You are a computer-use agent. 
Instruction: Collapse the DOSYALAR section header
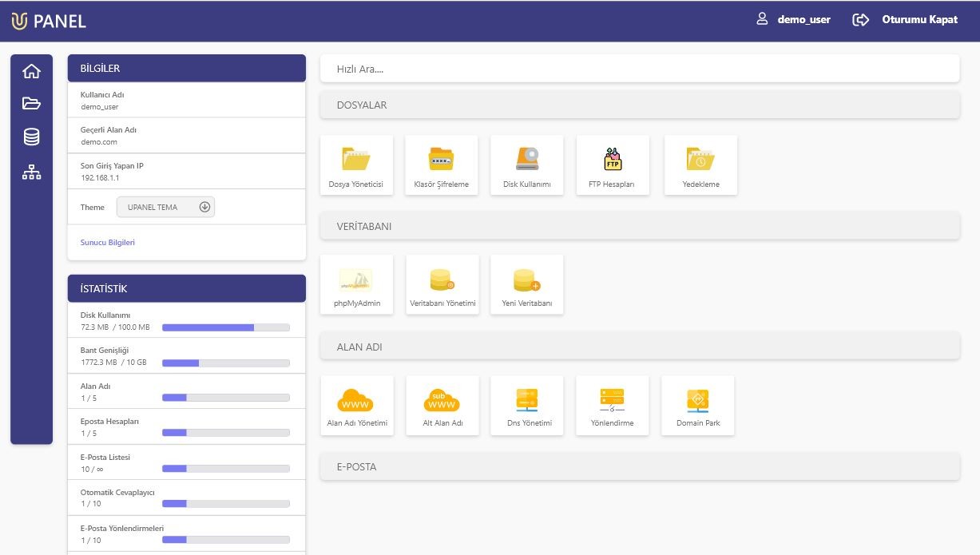pos(640,105)
